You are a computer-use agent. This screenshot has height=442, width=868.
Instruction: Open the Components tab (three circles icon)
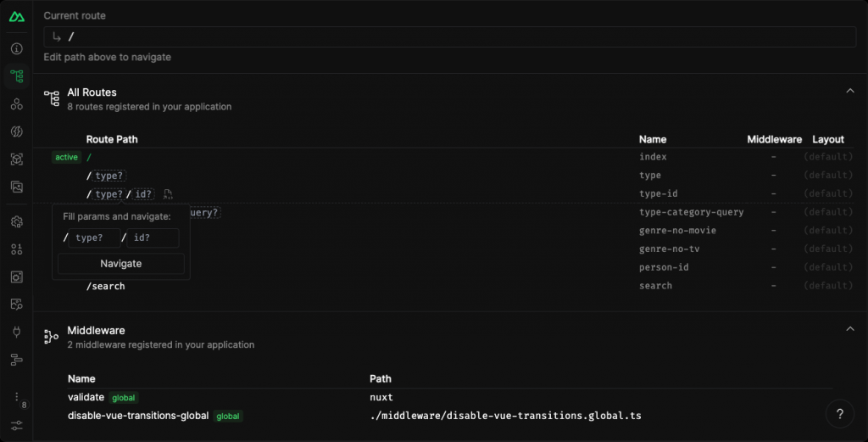[x=17, y=104]
